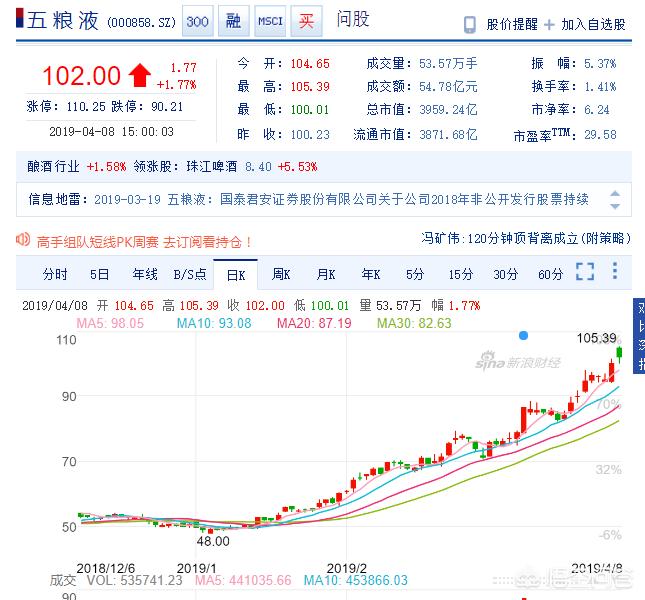The width and height of the screenshot is (645, 600).
Task: Click the MA5: 98.05 legend
Action: pyautogui.click(x=110, y=323)
